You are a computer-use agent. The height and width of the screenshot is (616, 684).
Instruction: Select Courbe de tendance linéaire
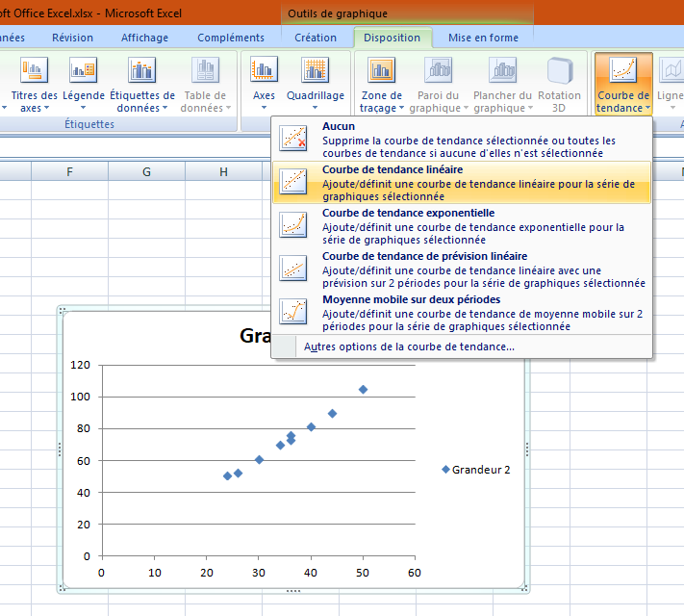pyautogui.click(x=462, y=183)
